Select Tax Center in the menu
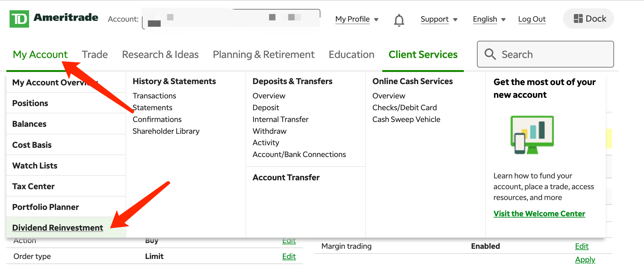The height and width of the screenshot is (265, 644). [x=66, y=186]
